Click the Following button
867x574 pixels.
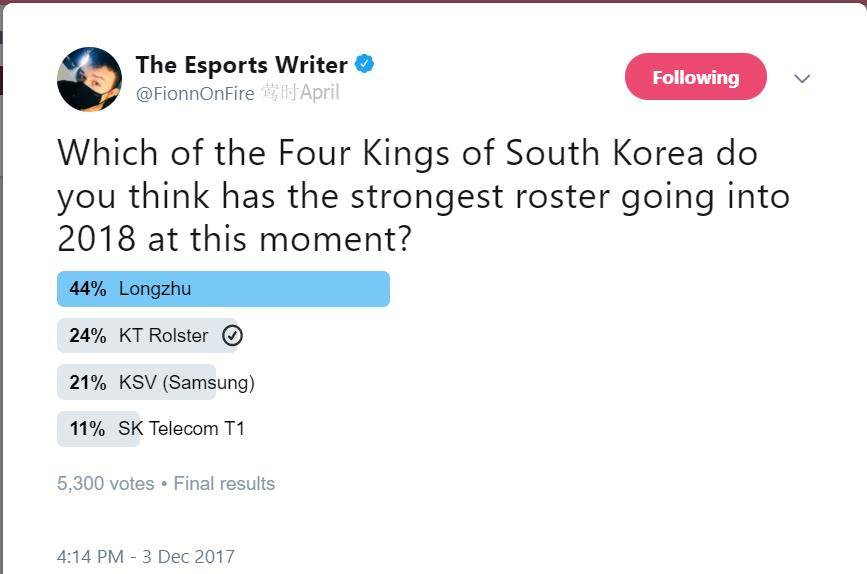click(695, 77)
